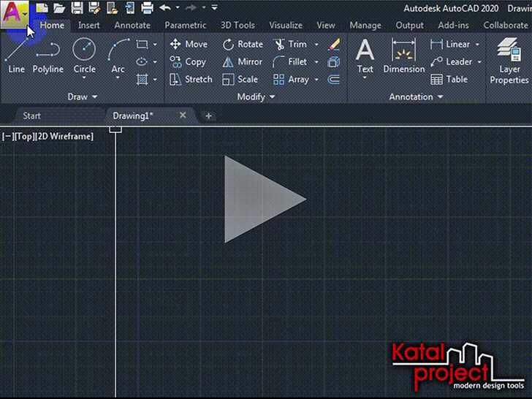The width and height of the screenshot is (532, 399).
Task: Expand the Undo history dropdown arrow
Action: coord(178,7)
